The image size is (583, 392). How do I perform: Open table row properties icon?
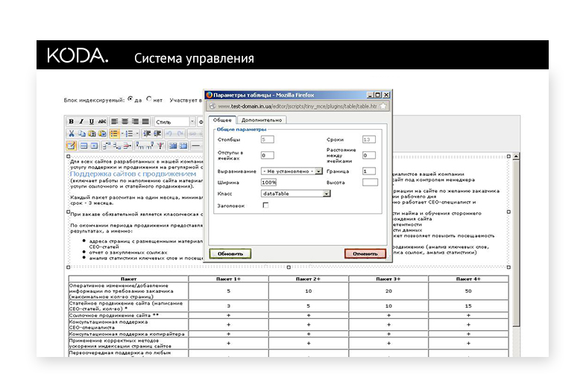coord(84,145)
